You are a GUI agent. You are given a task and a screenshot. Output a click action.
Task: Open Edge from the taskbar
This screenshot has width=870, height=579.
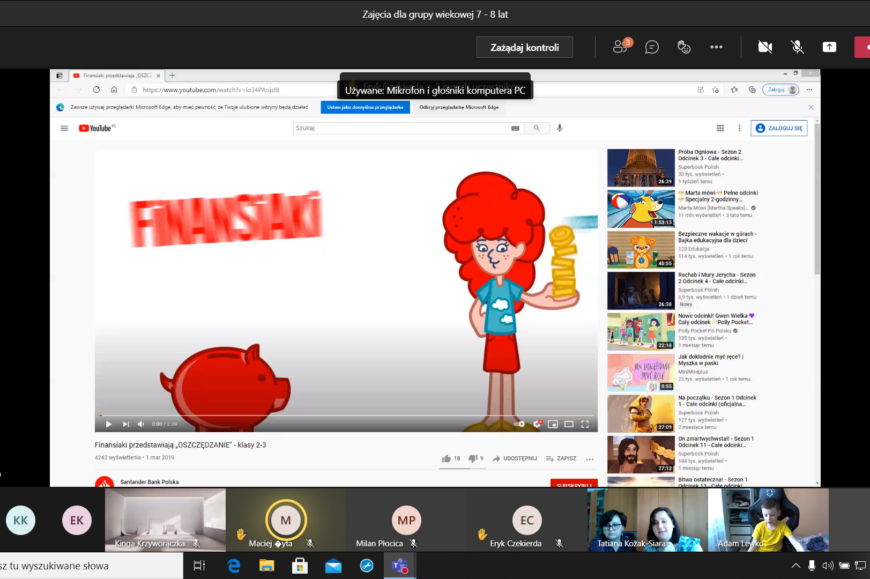pyautogui.click(x=234, y=566)
